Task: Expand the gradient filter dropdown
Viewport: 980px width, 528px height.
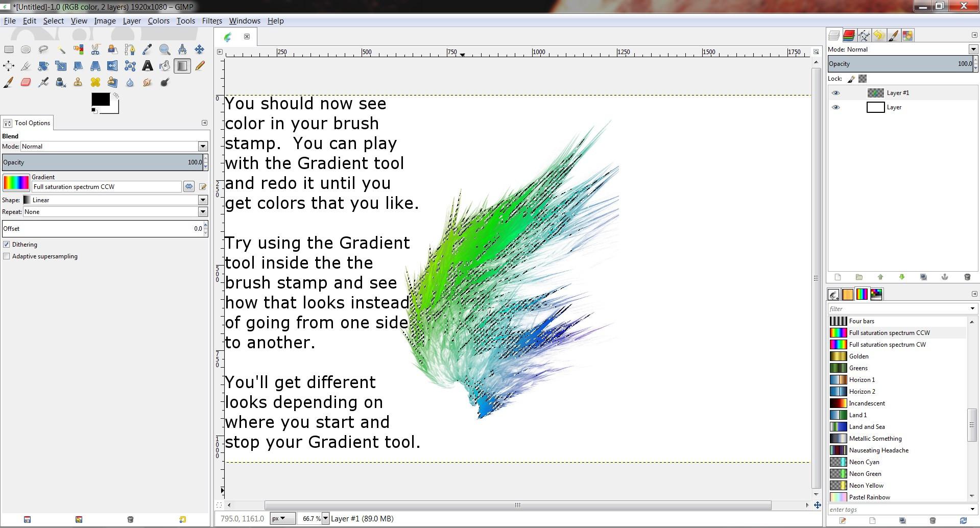Action: click(x=972, y=308)
